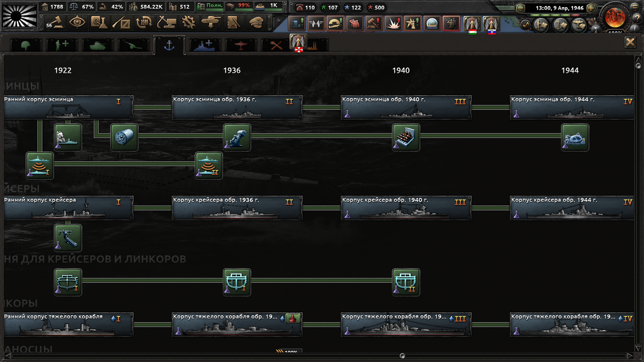Switch to the Engineering research tab
Image resolution: width=644 pixels, height=362 pixels.
276,45
